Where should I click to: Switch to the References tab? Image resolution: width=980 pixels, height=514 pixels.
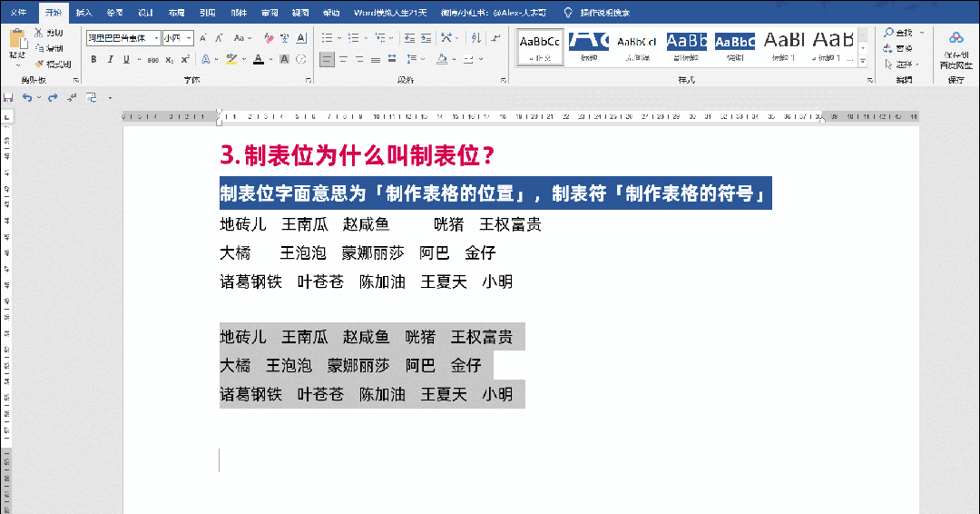pyautogui.click(x=208, y=13)
